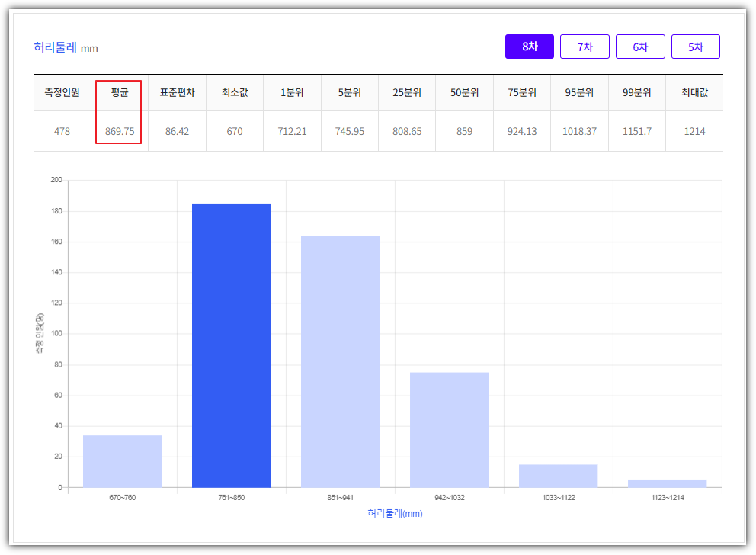
Task: Click the 942~1032 histogram bar
Action: tap(450, 430)
